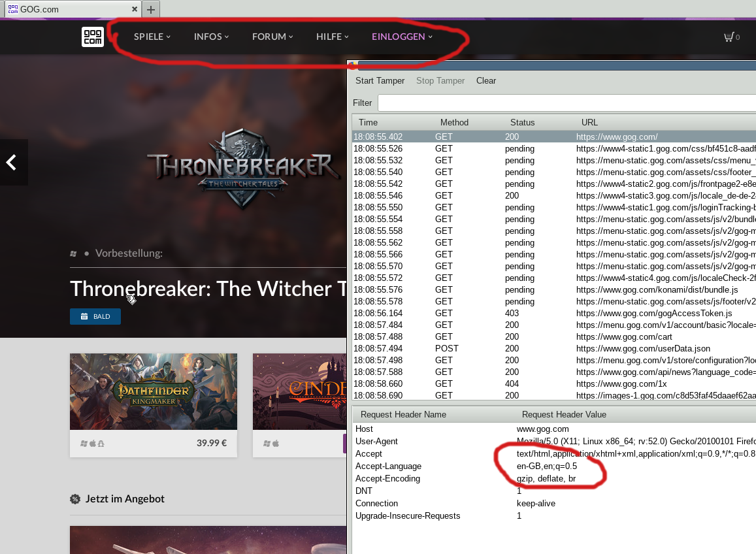Click Clear in Tamper window

(x=486, y=80)
